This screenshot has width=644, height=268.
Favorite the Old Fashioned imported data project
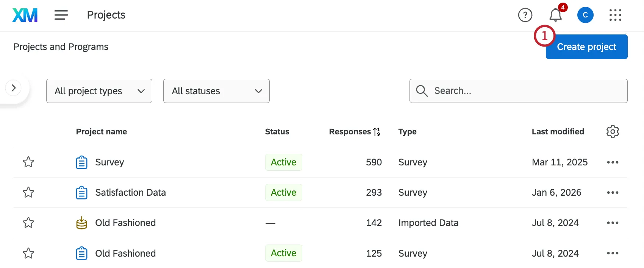coord(28,223)
